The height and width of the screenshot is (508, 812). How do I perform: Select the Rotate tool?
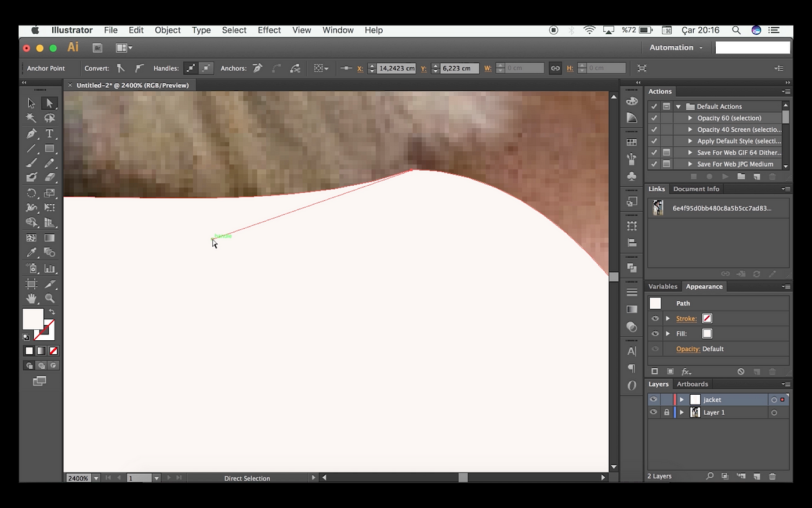pos(31,193)
